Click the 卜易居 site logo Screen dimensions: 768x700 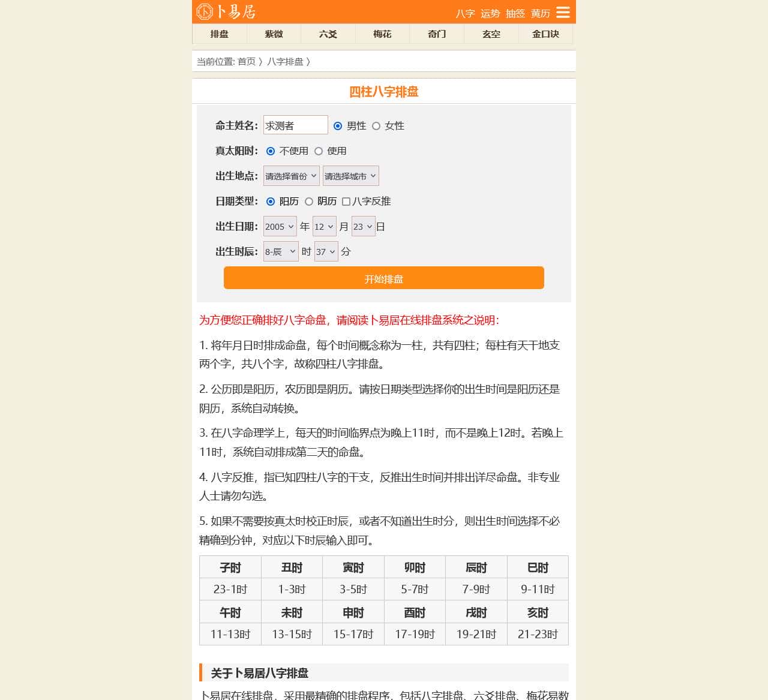tap(226, 11)
